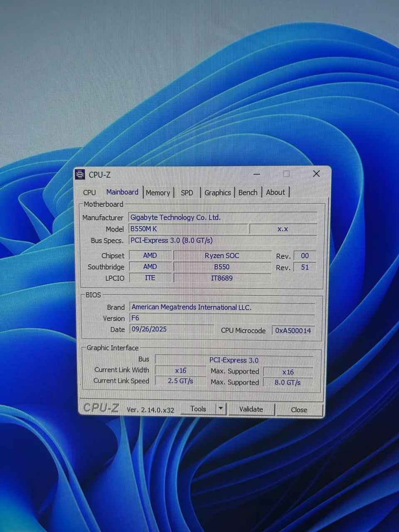View the Graphics tab
The image size is (399, 532).
point(218,192)
